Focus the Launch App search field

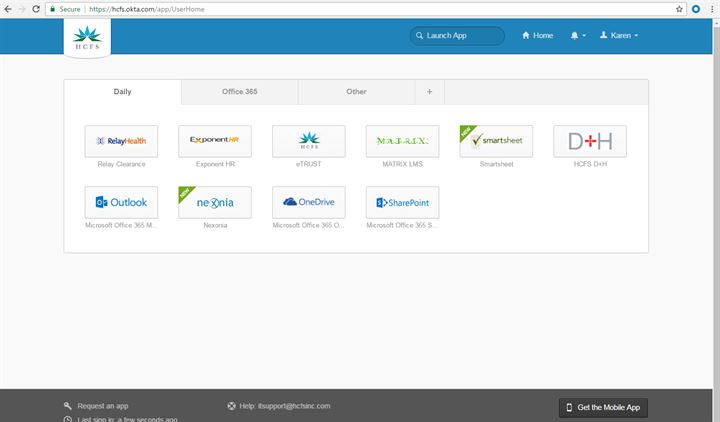457,35
